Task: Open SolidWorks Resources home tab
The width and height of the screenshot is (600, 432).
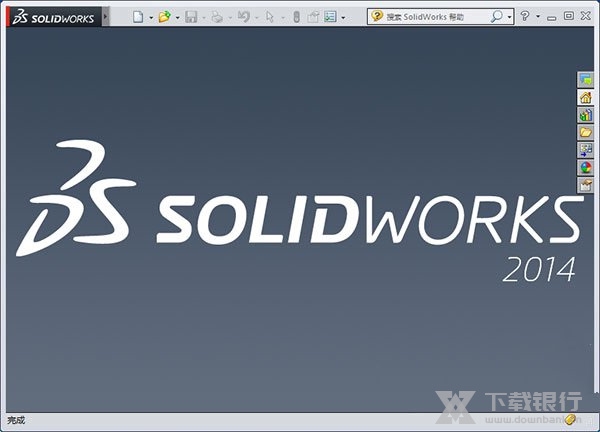Action: pyautogui.click(x=585, y=98)
